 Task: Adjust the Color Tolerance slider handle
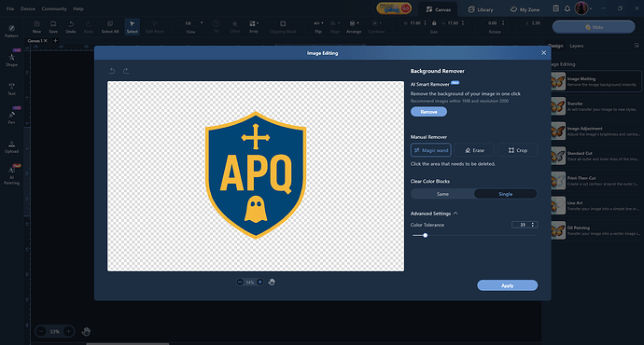click(425, 236)
